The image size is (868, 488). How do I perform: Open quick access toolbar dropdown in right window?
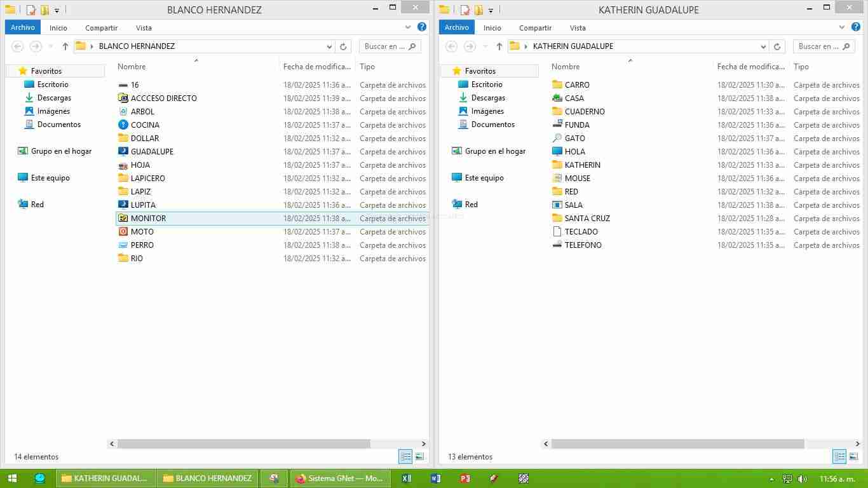coord(491,10)
